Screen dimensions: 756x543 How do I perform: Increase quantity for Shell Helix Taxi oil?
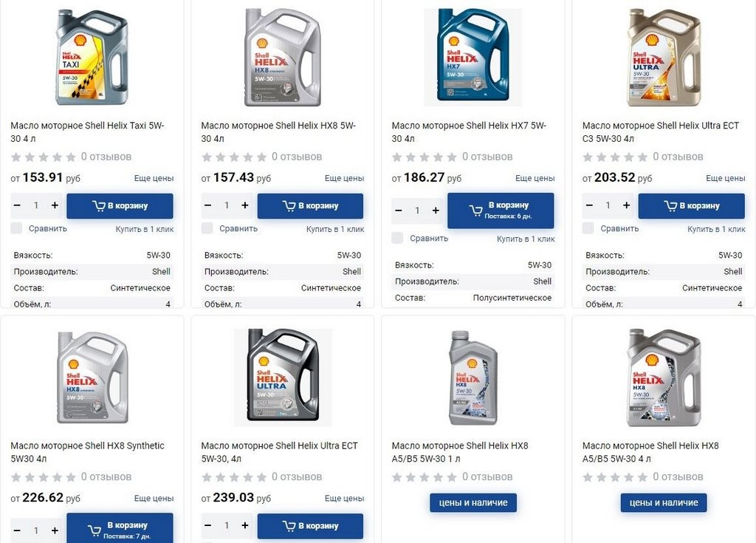click(55, 205)
